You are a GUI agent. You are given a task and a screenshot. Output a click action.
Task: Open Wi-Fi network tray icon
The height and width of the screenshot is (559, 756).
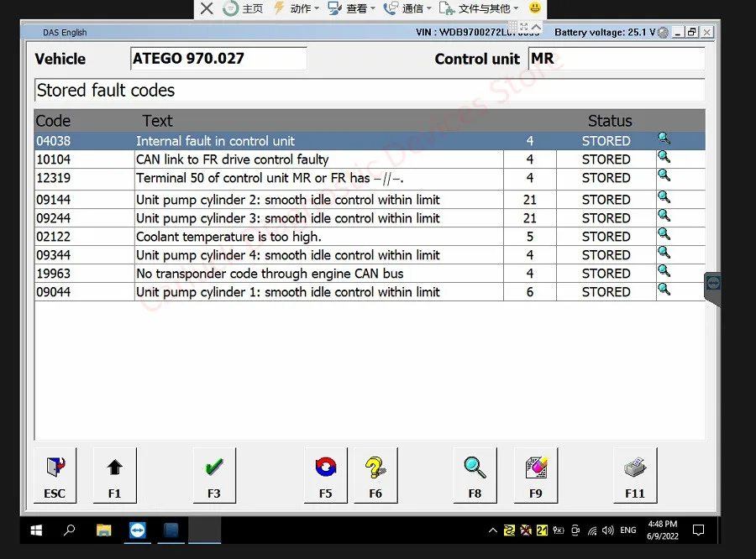(592, 530)
